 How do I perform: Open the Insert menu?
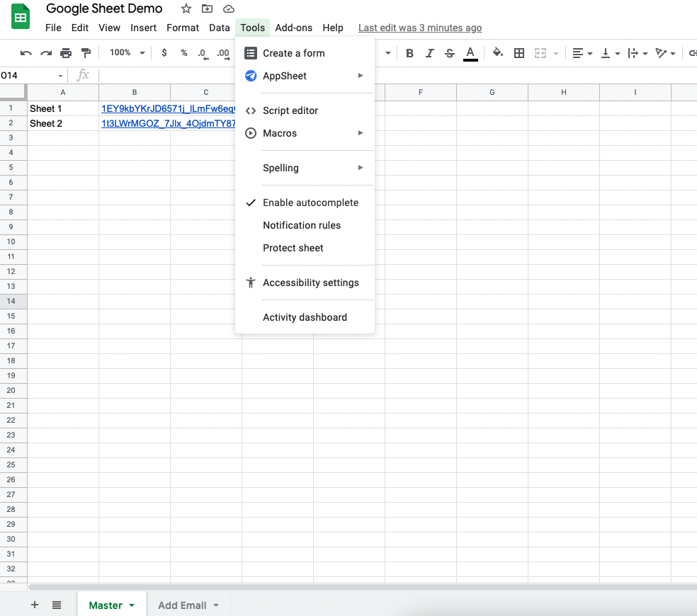143,28
